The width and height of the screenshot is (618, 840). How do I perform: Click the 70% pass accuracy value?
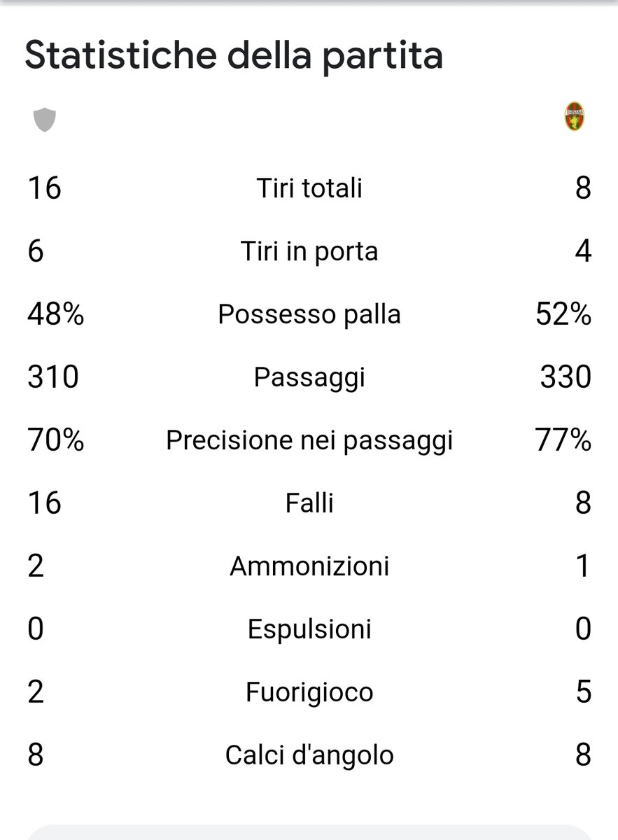click(x=55, y=440)
